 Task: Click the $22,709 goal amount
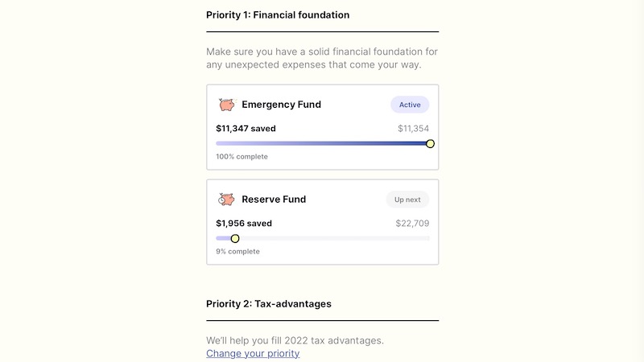coord(412,224)
